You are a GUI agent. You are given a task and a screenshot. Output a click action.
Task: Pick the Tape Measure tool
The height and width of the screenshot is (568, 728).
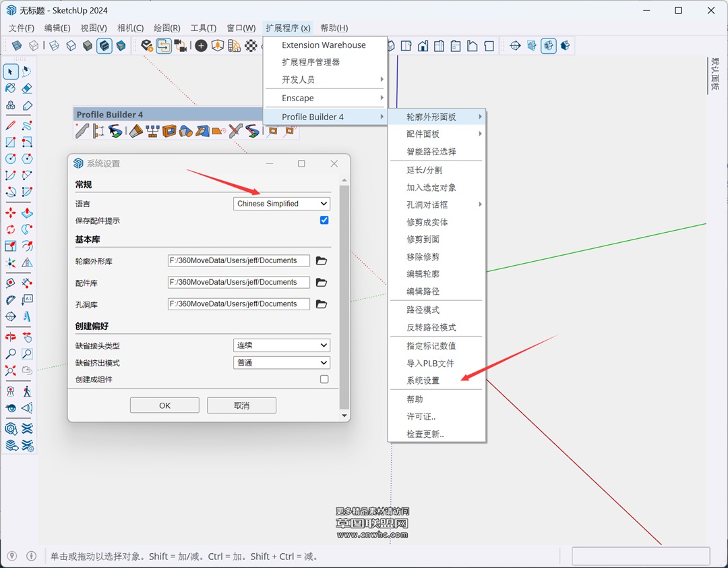11,283
